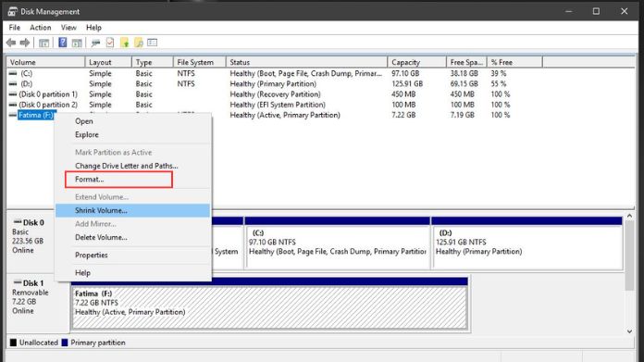The height and width of the screenshot is (362, 644).
Task: Click the (D:) volume drive icon
Action: 13,83
